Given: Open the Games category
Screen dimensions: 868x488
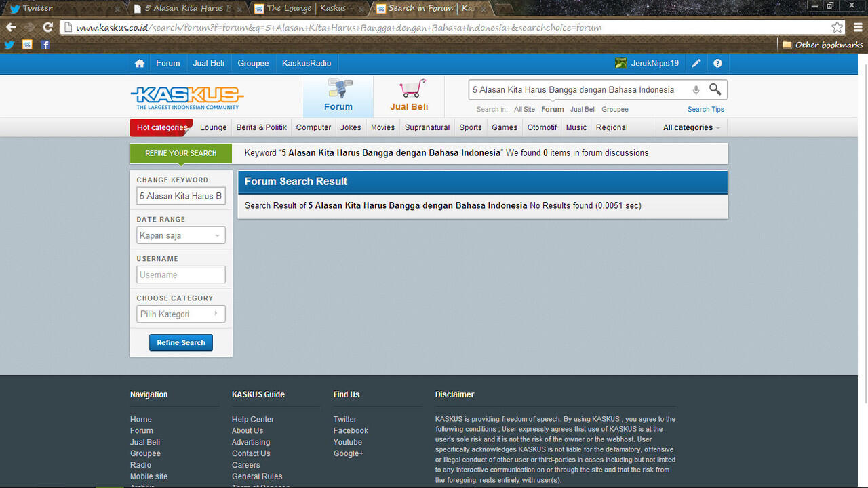Looking at the screenshot, I should pos(505,127).
